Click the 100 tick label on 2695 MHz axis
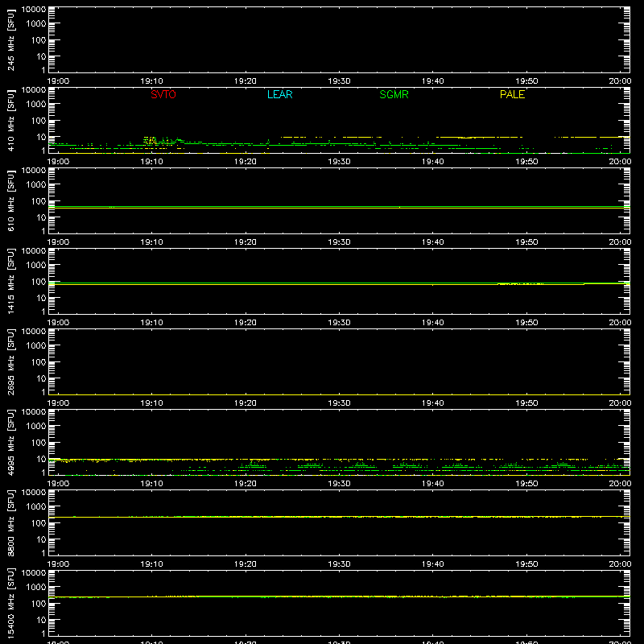The image size is (644, 644). (39, 362)
